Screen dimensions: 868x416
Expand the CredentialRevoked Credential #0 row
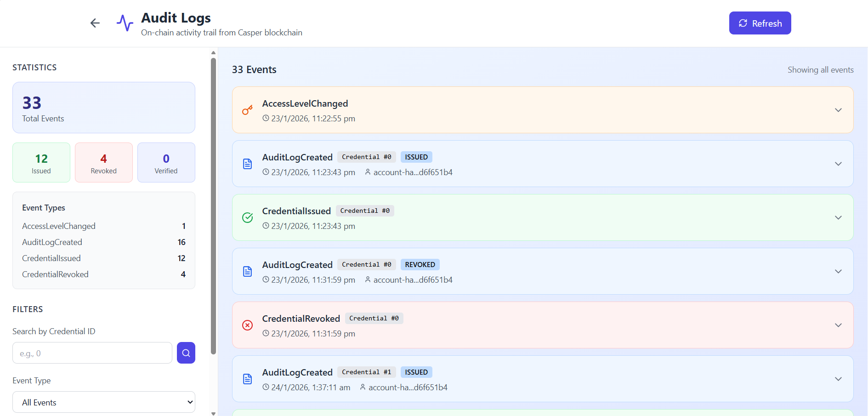coord(838,325)
